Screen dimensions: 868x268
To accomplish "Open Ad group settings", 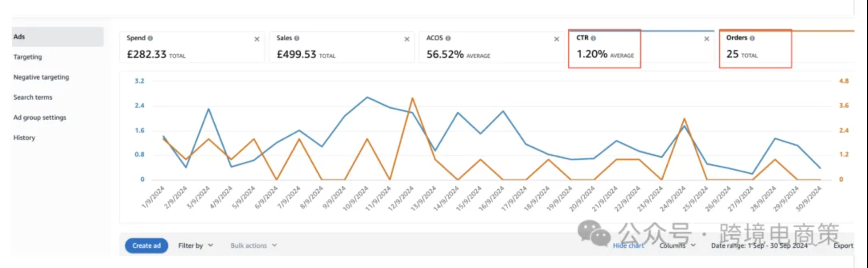I will (x=40, y=118).
